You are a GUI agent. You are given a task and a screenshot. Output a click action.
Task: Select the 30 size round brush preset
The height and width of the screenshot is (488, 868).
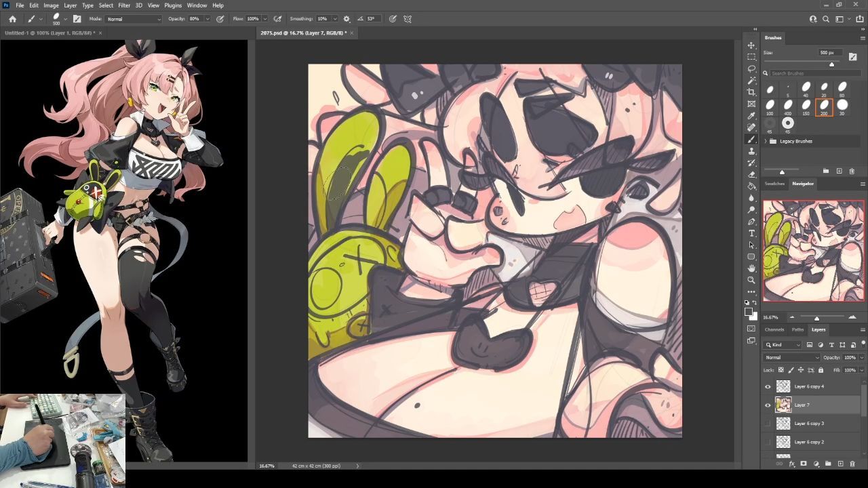[x=842, y=106]
